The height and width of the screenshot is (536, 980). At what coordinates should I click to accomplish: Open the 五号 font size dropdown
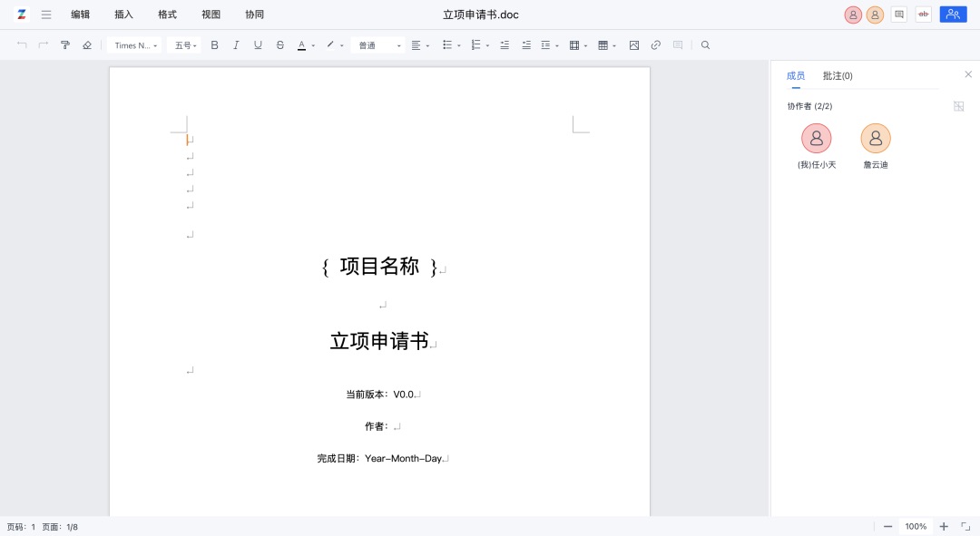(x=184, y=45)
